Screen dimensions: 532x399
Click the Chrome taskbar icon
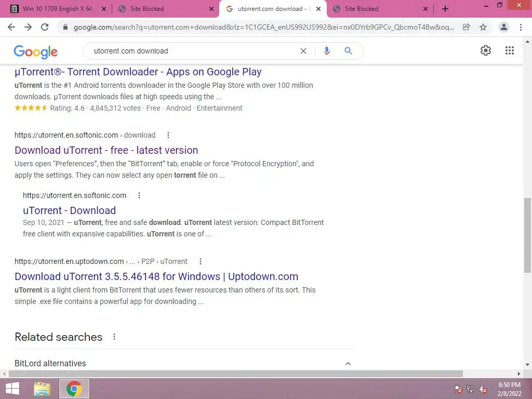pos(74,389)
